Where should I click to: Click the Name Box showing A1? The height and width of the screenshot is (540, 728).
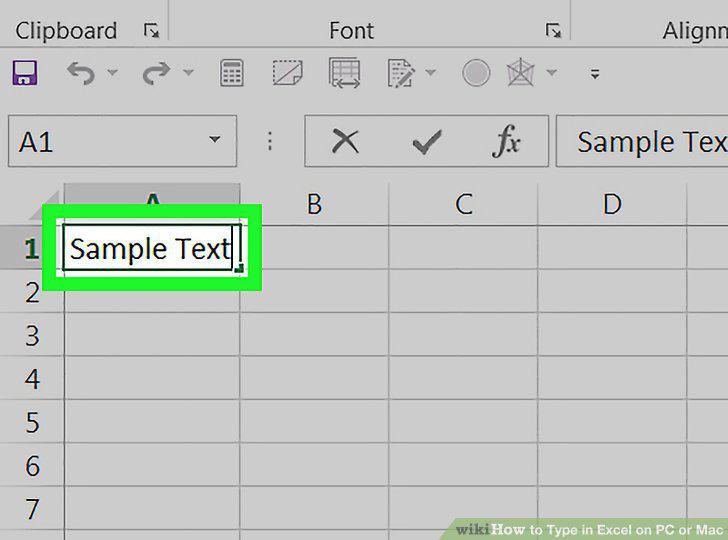click(123, 141)
